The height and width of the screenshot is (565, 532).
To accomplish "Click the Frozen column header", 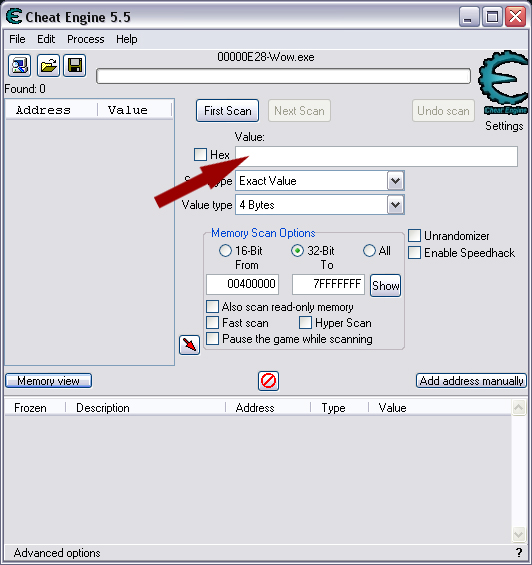I will coord(35,408).
